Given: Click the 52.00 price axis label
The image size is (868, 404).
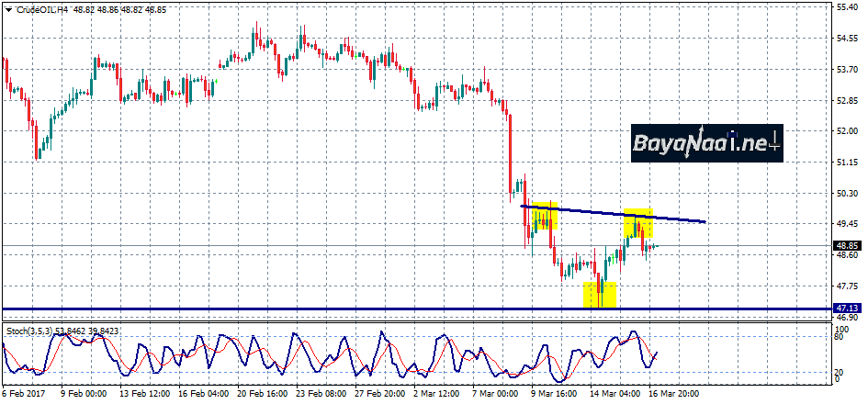Looking at the screenshot, I should point(846,130).
